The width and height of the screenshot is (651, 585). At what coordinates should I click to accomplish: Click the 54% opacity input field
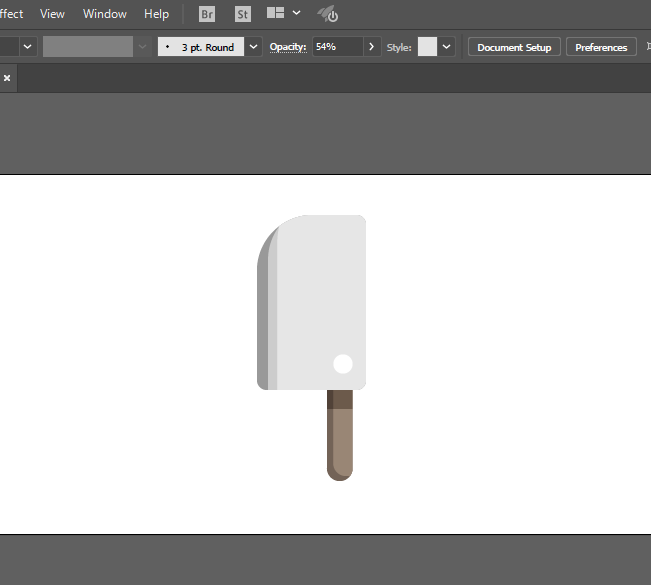[x=338, y=47]
